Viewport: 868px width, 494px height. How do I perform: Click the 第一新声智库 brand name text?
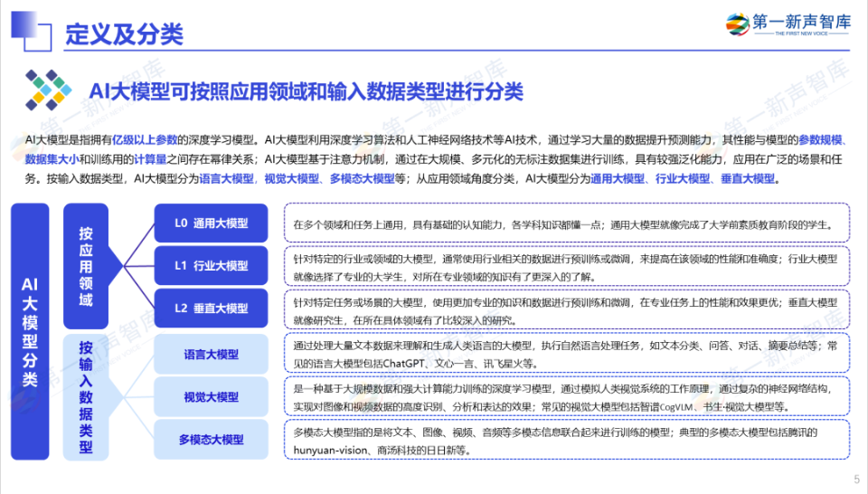[x=802, y=22]
